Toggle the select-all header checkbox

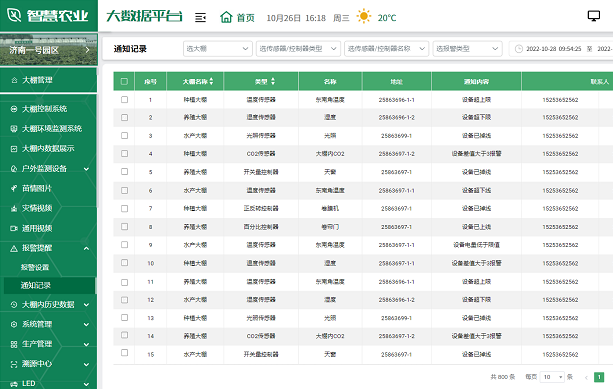pyautogui.click(x=124, y=81)
